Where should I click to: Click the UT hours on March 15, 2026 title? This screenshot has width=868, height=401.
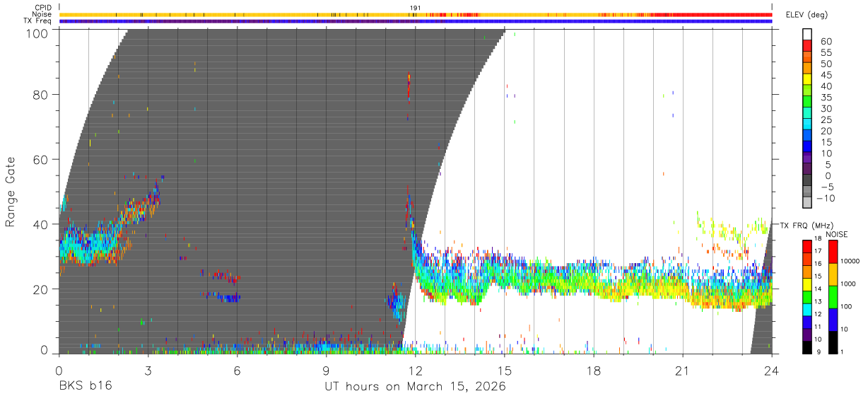click(415, 387)
